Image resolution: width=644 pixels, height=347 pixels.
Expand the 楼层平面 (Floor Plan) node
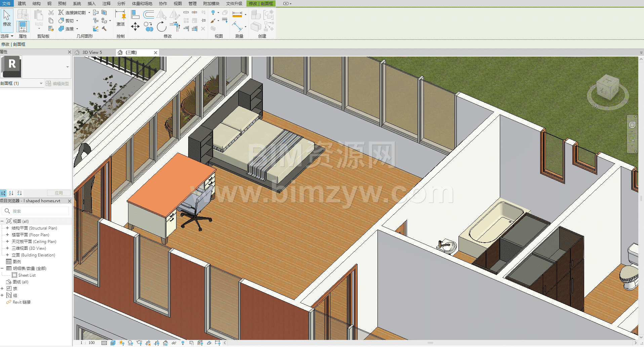point(7,235)
